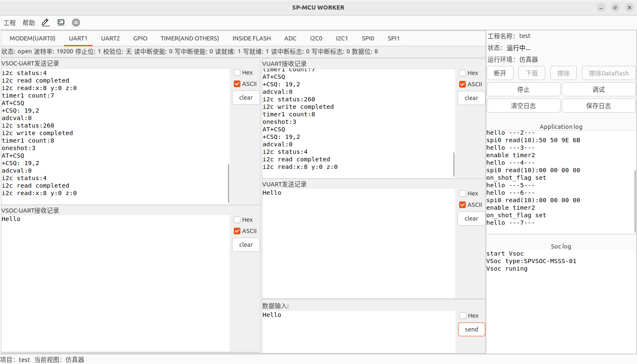Click the 停止 stop button

[x=523, y=90]
